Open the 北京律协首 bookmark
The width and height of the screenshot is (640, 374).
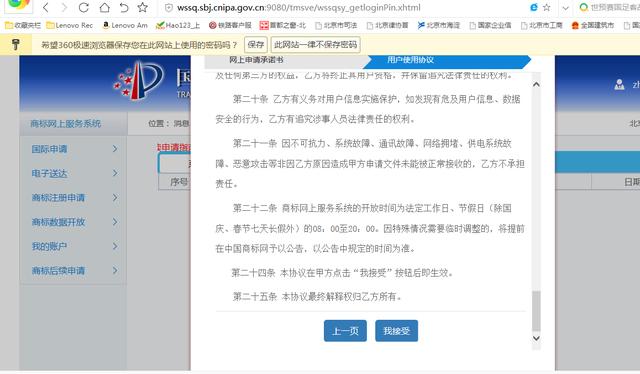click(x=387, y=25)
